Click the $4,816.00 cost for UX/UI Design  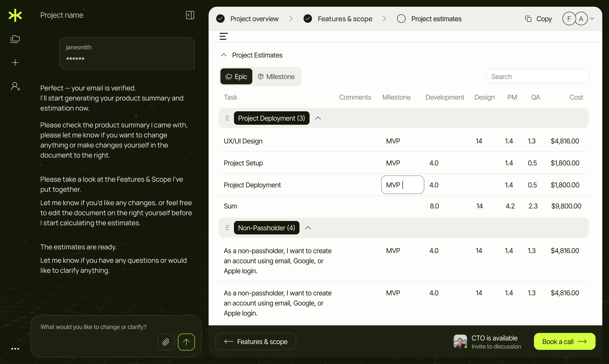click(x=565, y=141)
